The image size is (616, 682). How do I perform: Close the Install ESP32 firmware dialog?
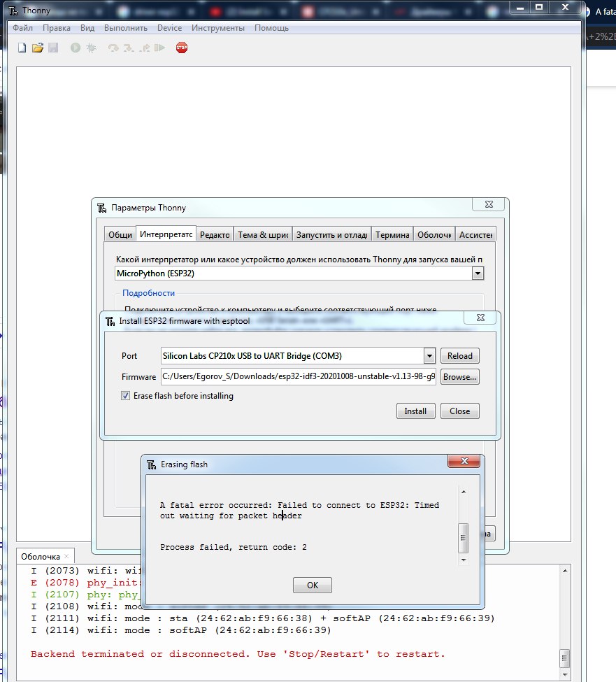[480, 318]
